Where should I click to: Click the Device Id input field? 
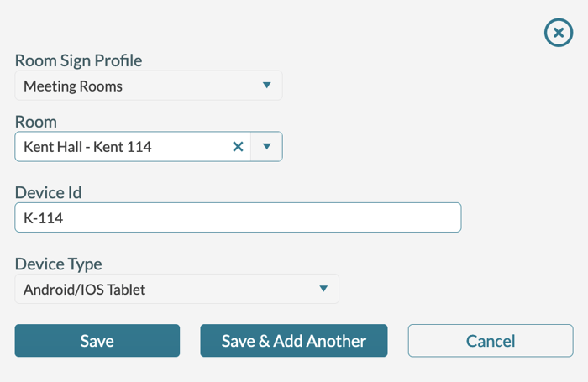tap(238, 218)
